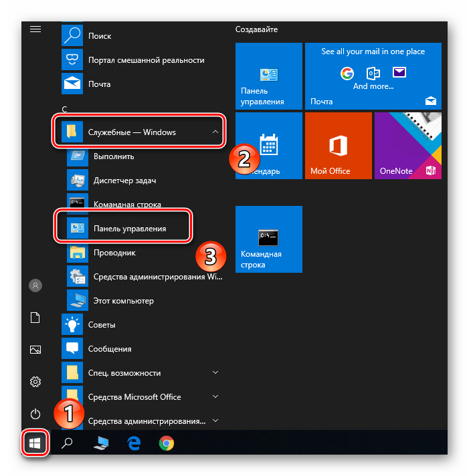The image size is (469, 476).
Task: Click envelope icon beside Outlook icon
Action: [399, 72]
